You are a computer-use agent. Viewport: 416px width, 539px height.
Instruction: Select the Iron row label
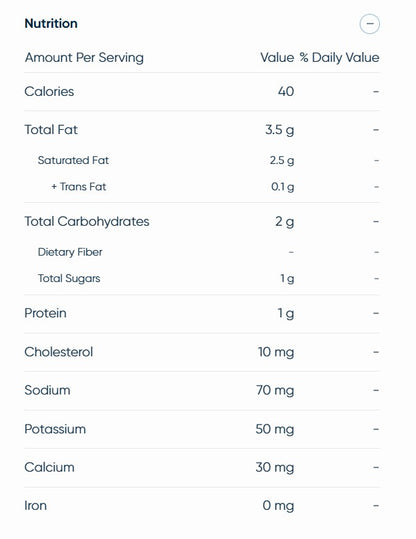(35, 506)
